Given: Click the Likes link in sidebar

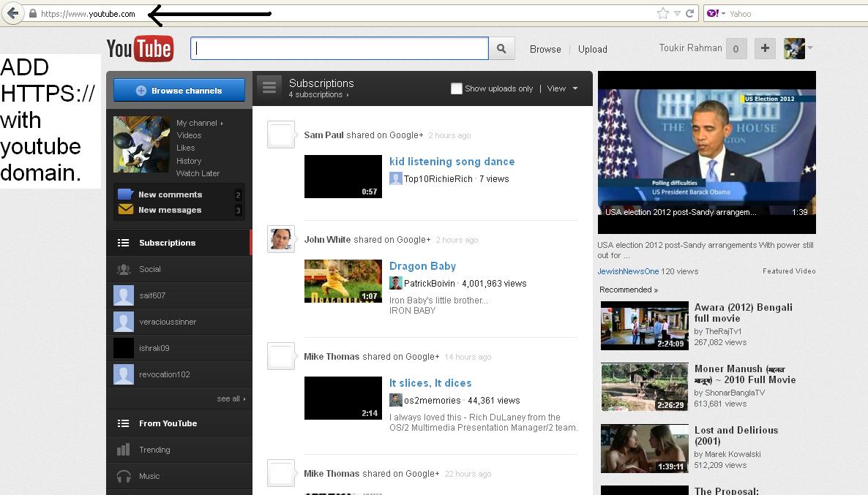Looking at the screenshot, I should 185,148.
